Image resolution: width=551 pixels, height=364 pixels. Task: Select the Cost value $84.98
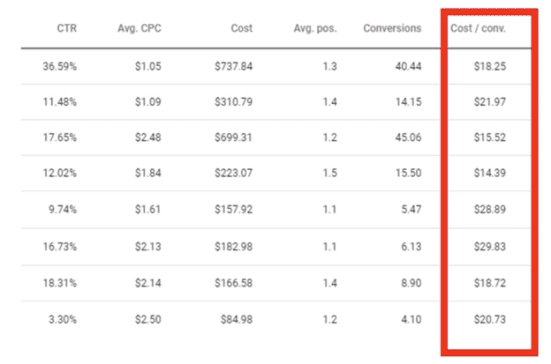point(236,319)
